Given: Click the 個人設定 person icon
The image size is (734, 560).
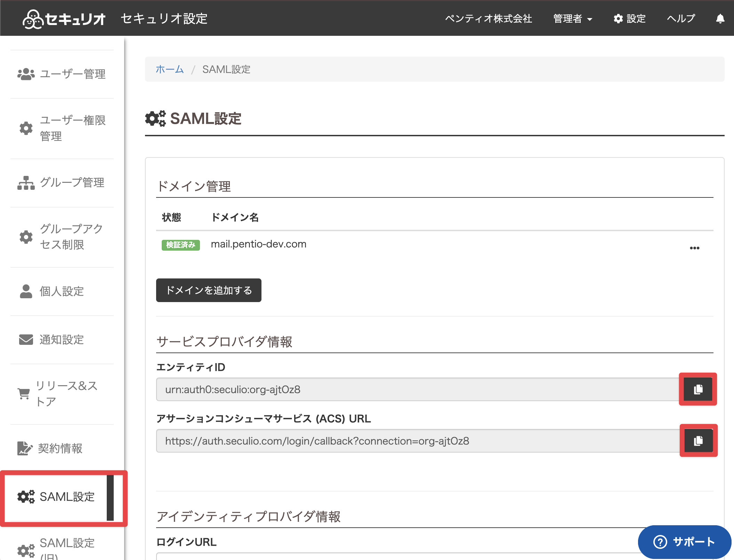Looking at the screenshot, I should (26, 291).
